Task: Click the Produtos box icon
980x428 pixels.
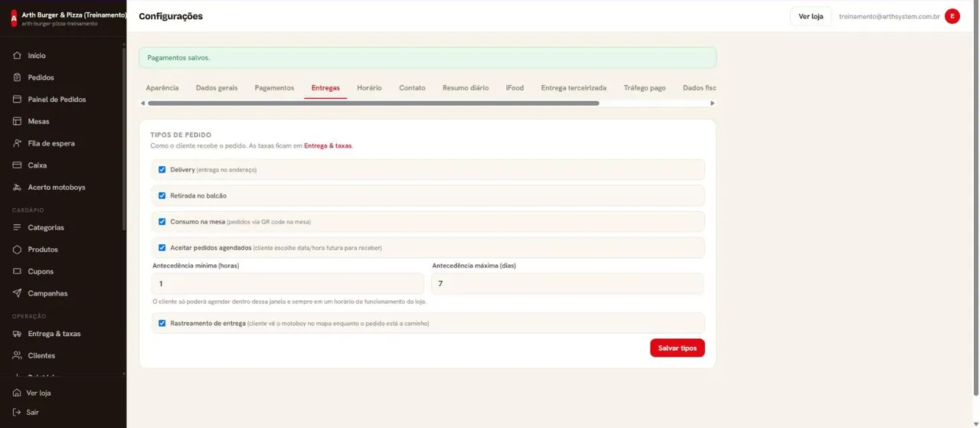Action: (17, 250)
